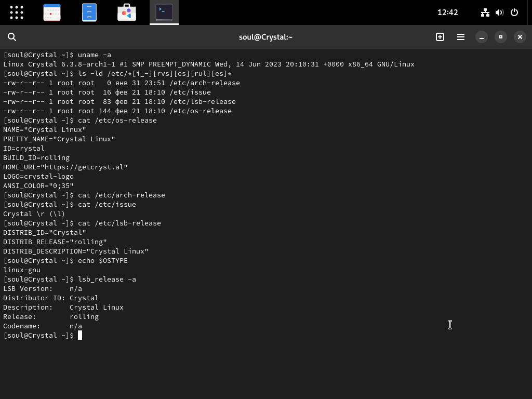532x399 pixels.
Task: Click the Distributor ID: Crystal line
Action: point(51,298)
